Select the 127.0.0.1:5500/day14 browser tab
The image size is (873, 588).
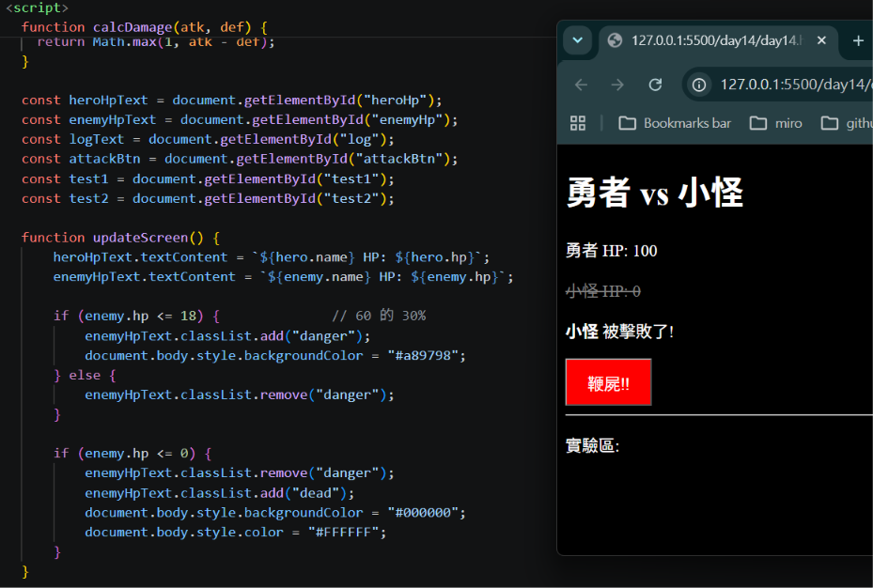[717, 40]
